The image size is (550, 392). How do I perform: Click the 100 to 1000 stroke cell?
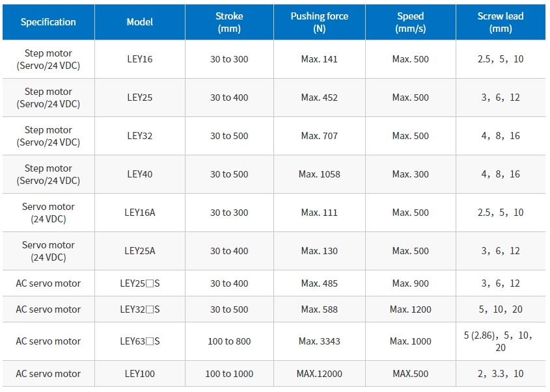[229, 374]
